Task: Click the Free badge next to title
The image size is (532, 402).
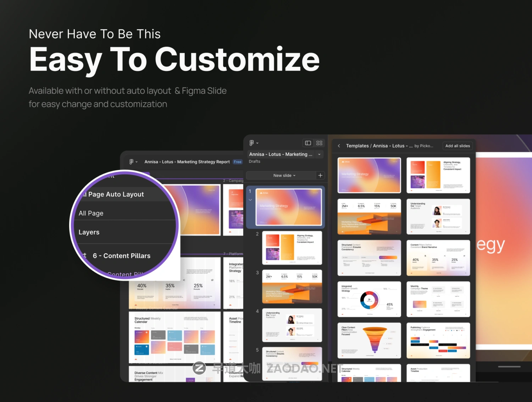Action: 238,162
